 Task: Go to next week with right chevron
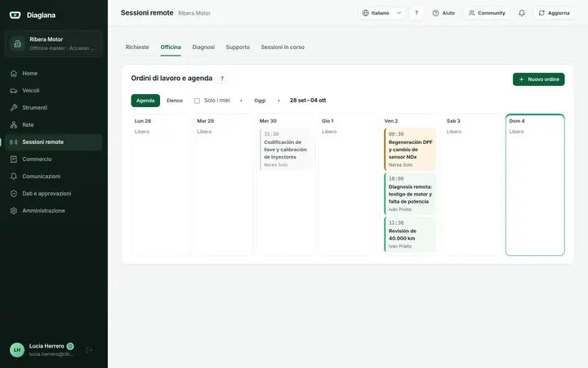pos(278,101)
